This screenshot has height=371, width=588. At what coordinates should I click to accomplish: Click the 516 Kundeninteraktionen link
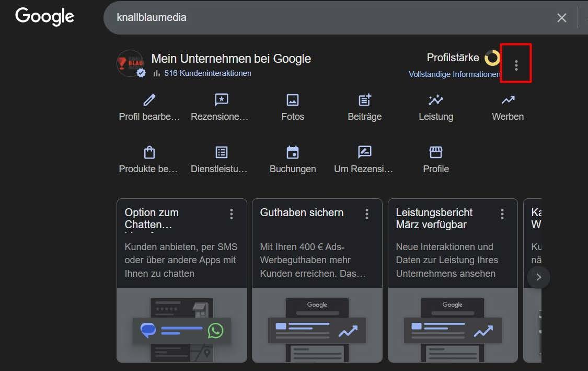(x=207, y=73)
